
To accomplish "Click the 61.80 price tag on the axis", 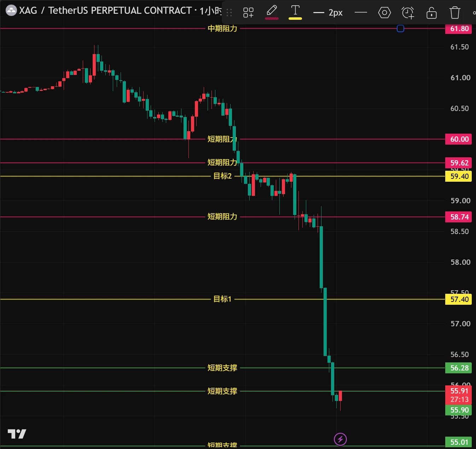I will tap(458, 29).
